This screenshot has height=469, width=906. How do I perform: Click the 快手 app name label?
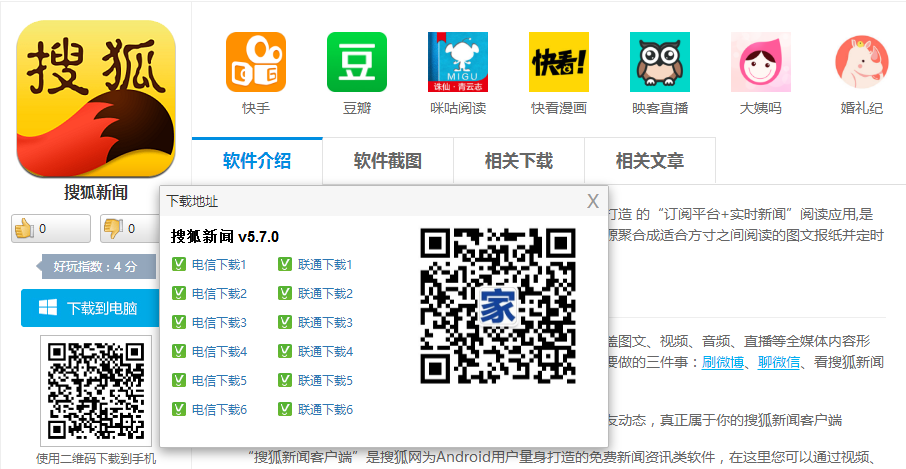click(x=256, y=108)
